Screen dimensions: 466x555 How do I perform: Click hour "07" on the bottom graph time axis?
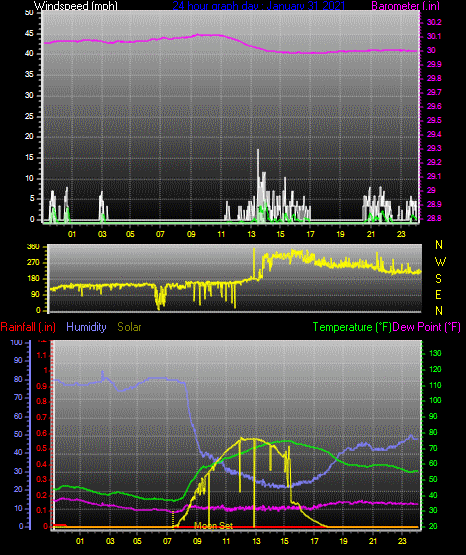click(167, 541)
